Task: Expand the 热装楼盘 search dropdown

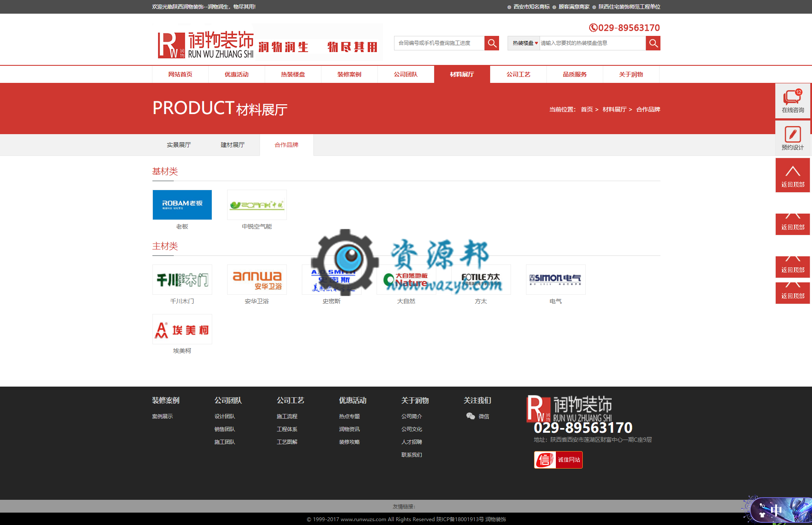Action: 524,43
